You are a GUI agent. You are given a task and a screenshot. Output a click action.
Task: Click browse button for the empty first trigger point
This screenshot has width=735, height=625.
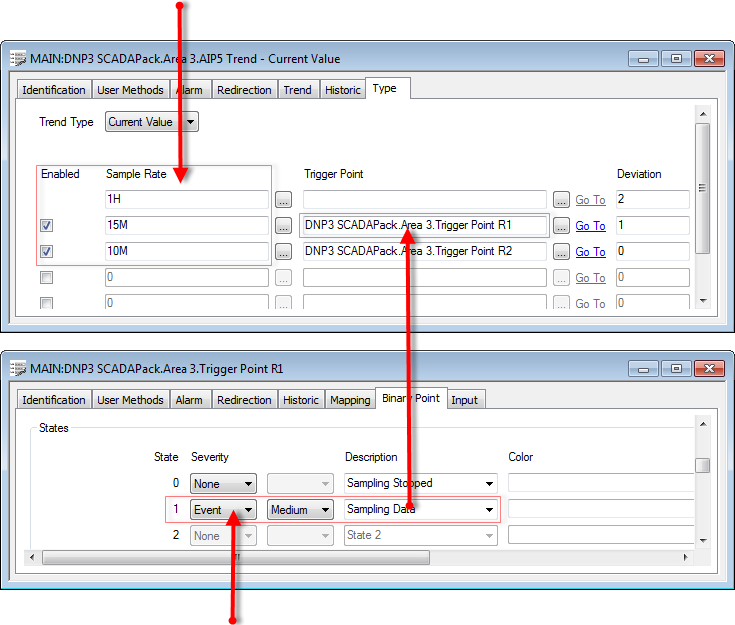pos(561,200)
